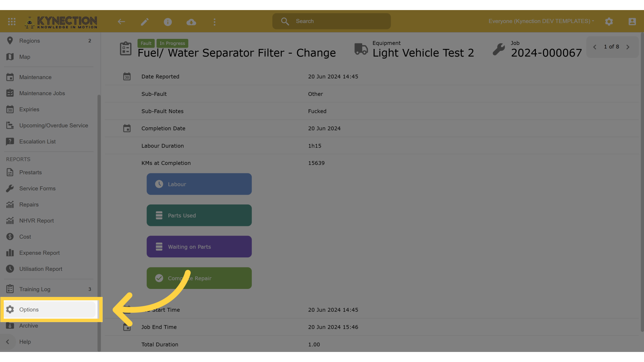Click the Job wrench icon in header
Viewport: 644px width, 362px height.
pos(499,49)
